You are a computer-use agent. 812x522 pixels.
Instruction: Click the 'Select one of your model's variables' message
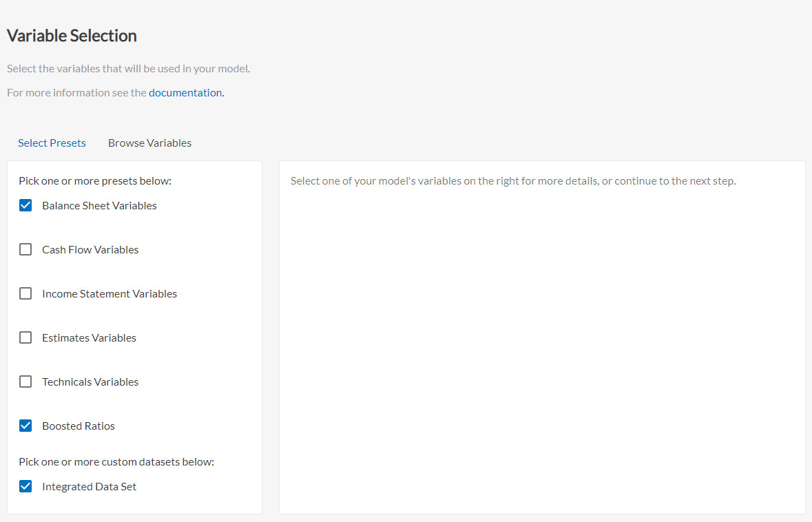coord(513,180)
